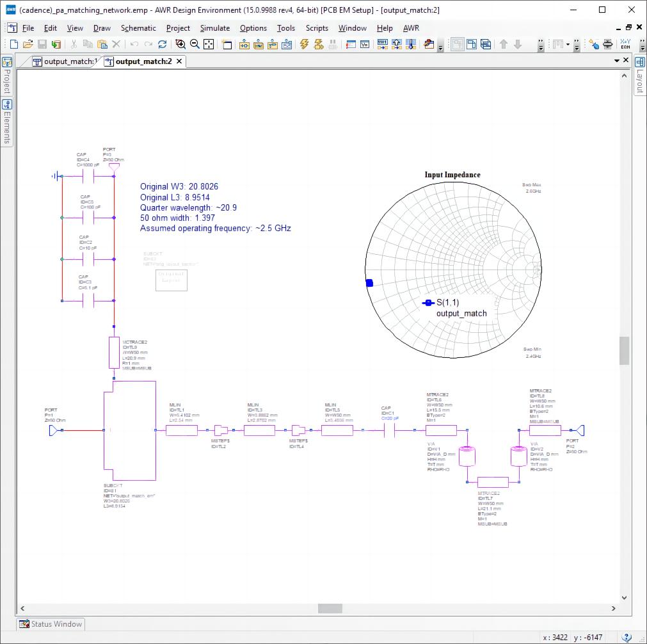This screenshot has width=647, height=644.
Task: Close the output_match:2 tab
Action: (179, 61)
